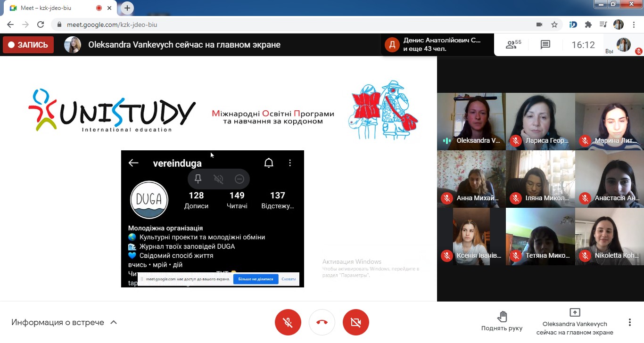The width and height of the screenshot is (644, 343).
Task: Toggle the microphone button in the bottom bar
Action: click(x=288, y=322)
